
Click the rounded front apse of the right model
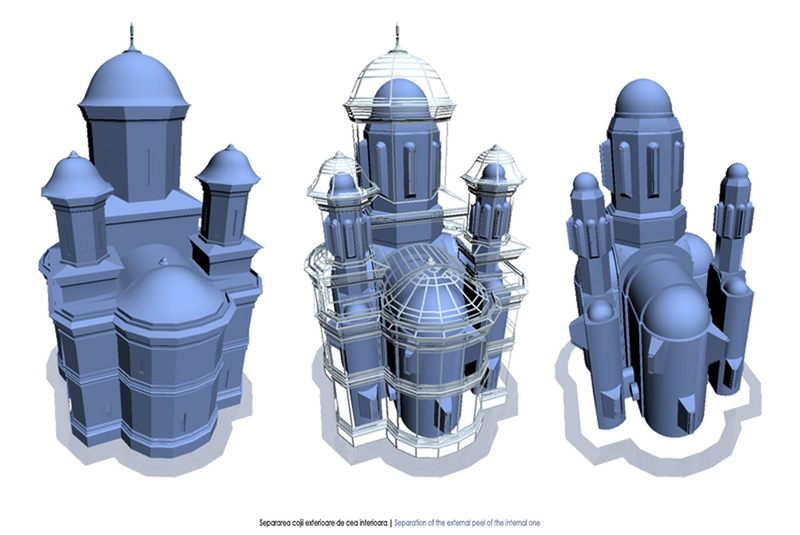pos(672,370)
